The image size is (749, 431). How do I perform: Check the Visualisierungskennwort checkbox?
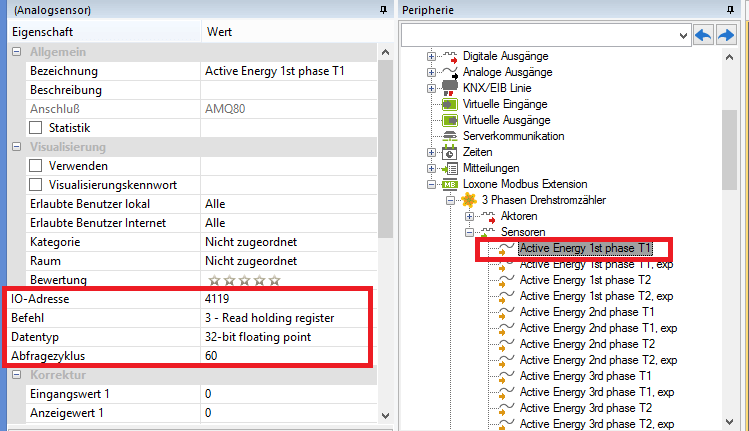pos(36,185)
